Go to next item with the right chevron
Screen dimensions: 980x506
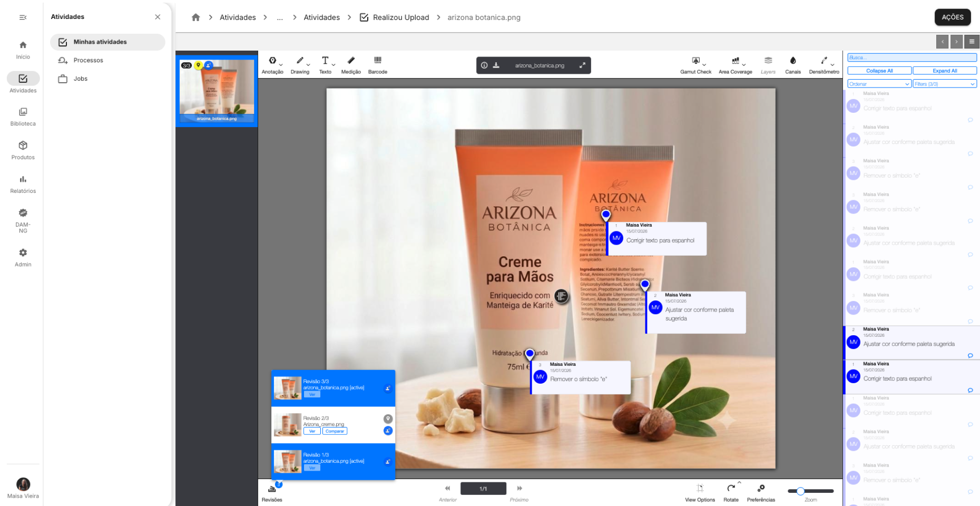[x=957, y=42]
